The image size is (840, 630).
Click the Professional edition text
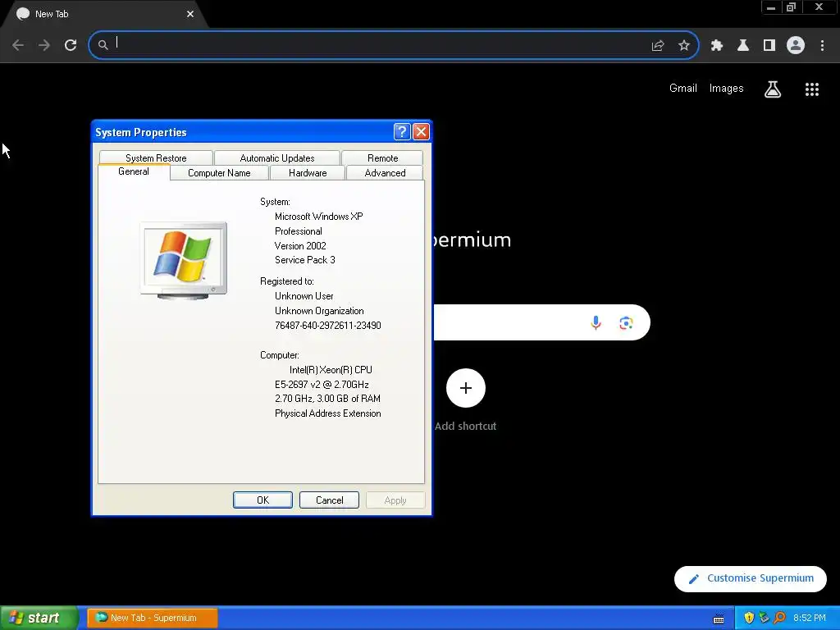(x=299, y=231)
